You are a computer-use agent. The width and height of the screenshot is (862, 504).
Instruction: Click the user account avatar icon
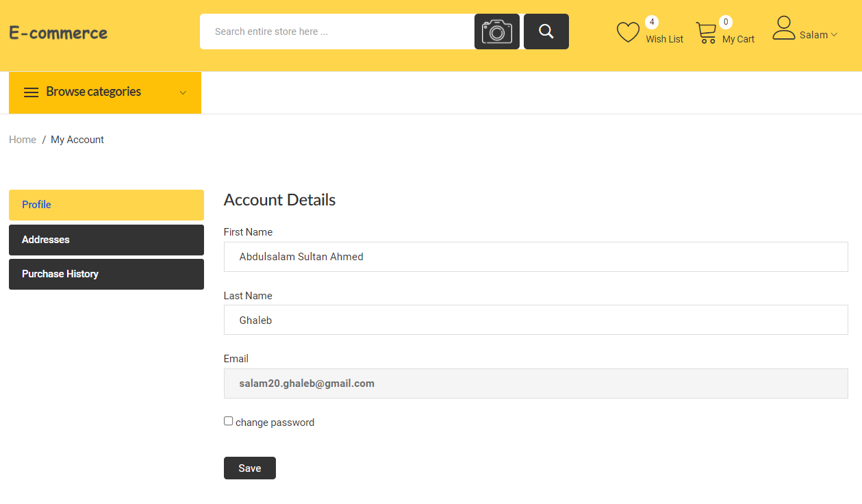click(x=783, y=27)
